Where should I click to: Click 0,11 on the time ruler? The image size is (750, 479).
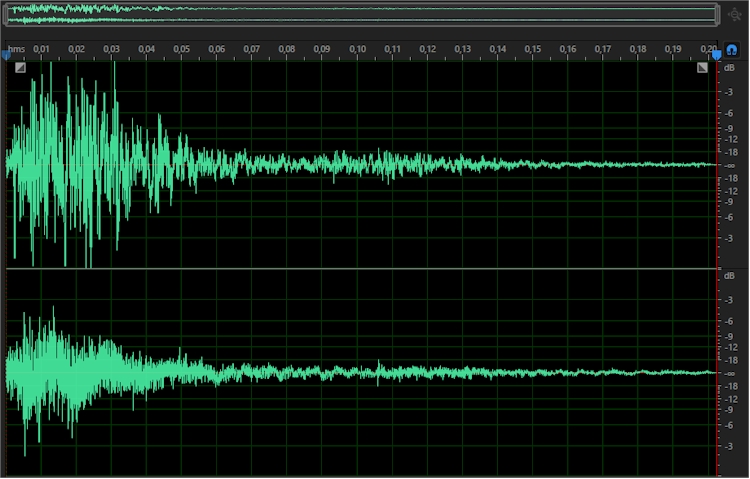pos(392,49)
